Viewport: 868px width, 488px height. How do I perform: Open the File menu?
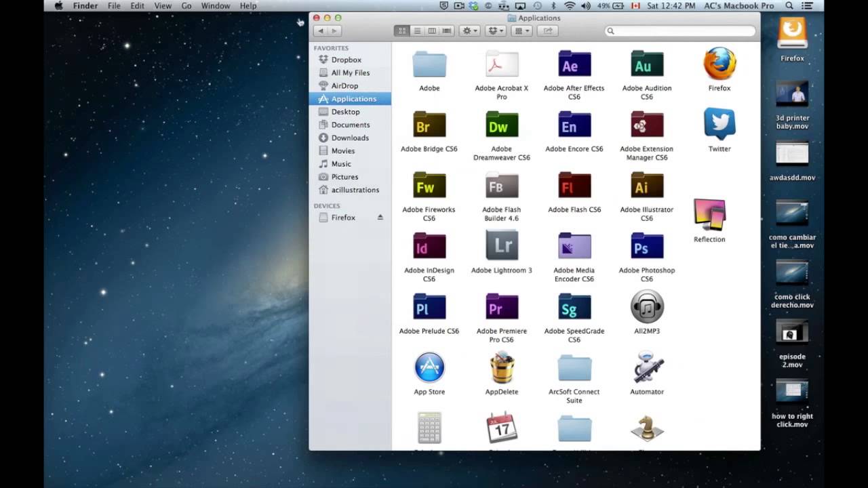pos(114,5)
